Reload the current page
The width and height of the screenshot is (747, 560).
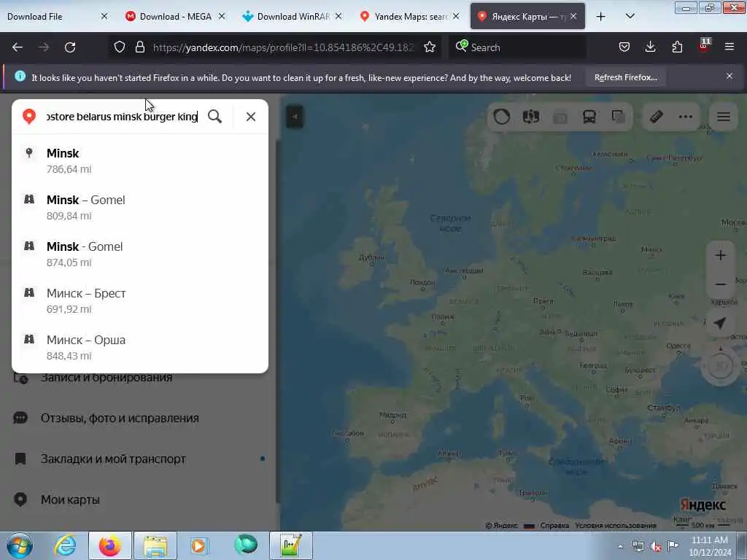[x=70, y=47]
